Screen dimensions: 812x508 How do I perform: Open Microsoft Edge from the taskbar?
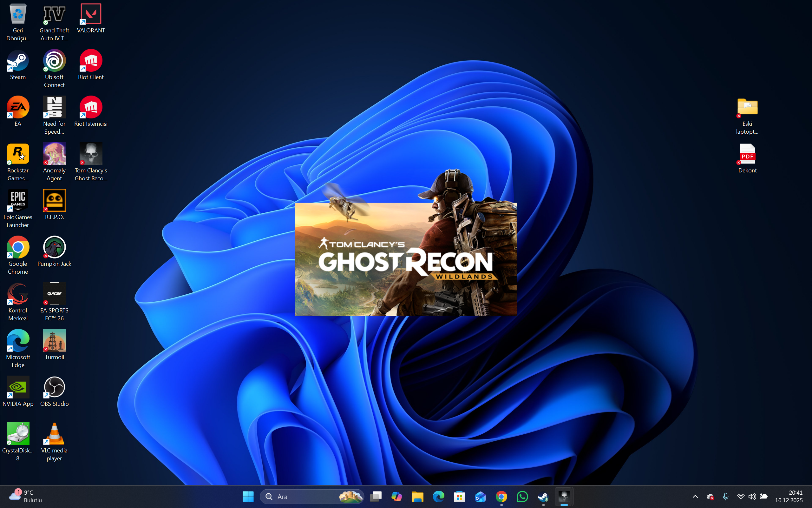tap(439, 497)
